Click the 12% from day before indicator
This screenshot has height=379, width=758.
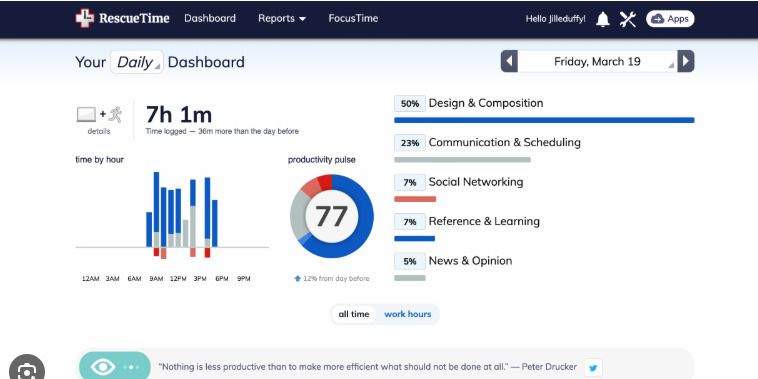click(x=332, y=278)
